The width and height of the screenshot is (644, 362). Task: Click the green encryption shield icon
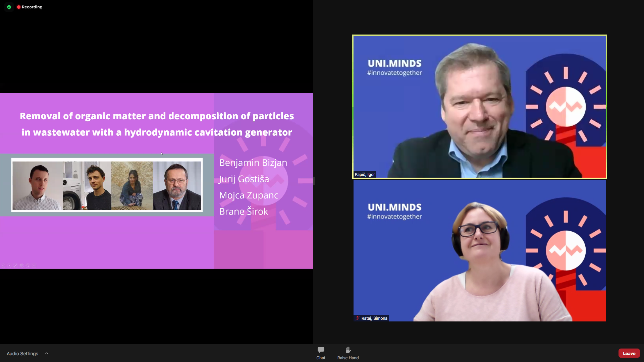[9, 7]
